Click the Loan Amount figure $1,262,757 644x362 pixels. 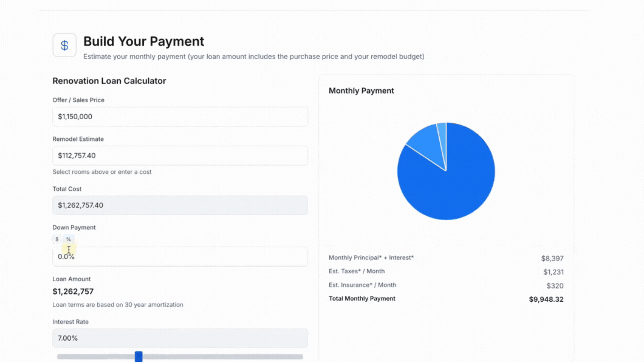[73, 291]
